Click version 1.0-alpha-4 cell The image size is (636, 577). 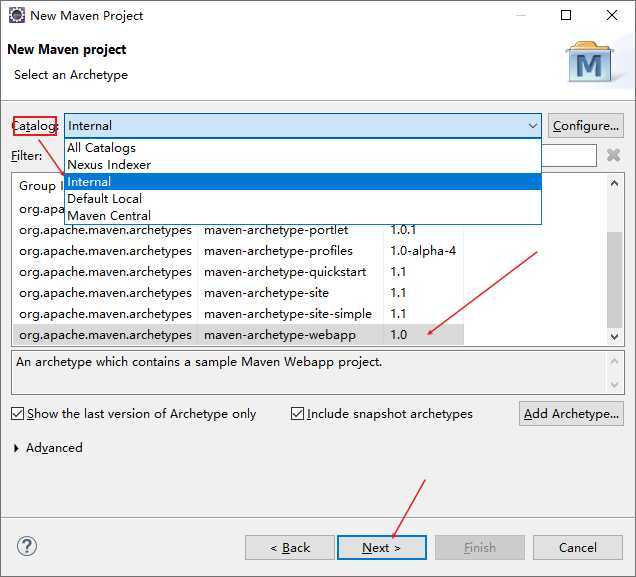tap(423, 251)
